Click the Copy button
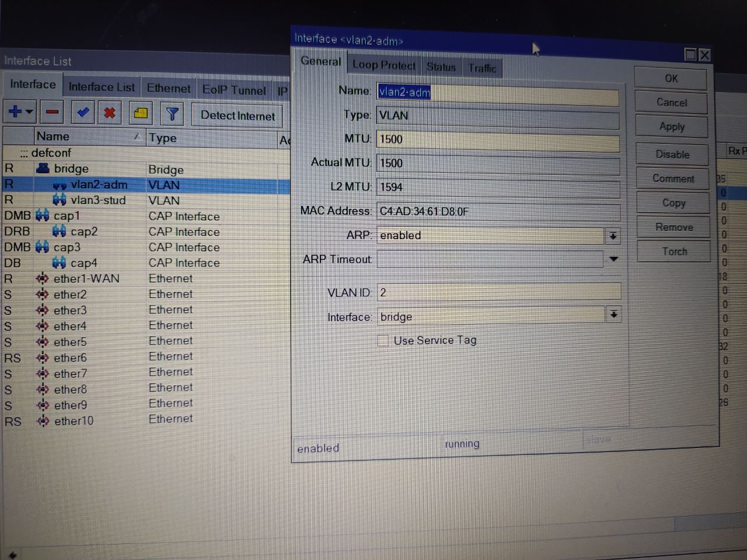This screenshot has width=747, height=560. pos(673,203)
